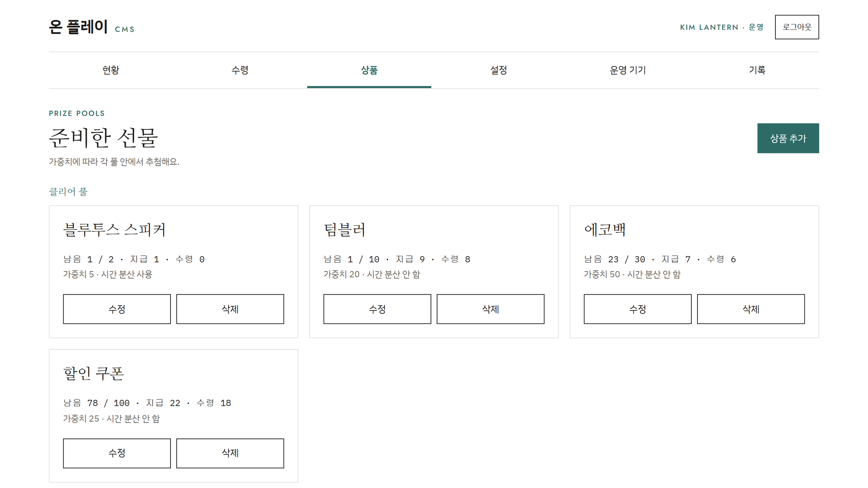View the 기록 tab
Viewport: 868px width, 488px height.
pos(757,70)
